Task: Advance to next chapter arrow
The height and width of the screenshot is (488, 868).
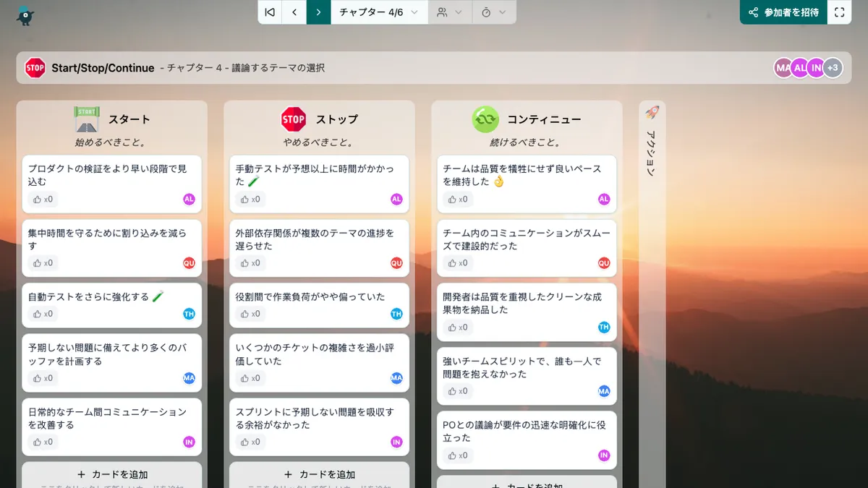Action: (318, 12)
